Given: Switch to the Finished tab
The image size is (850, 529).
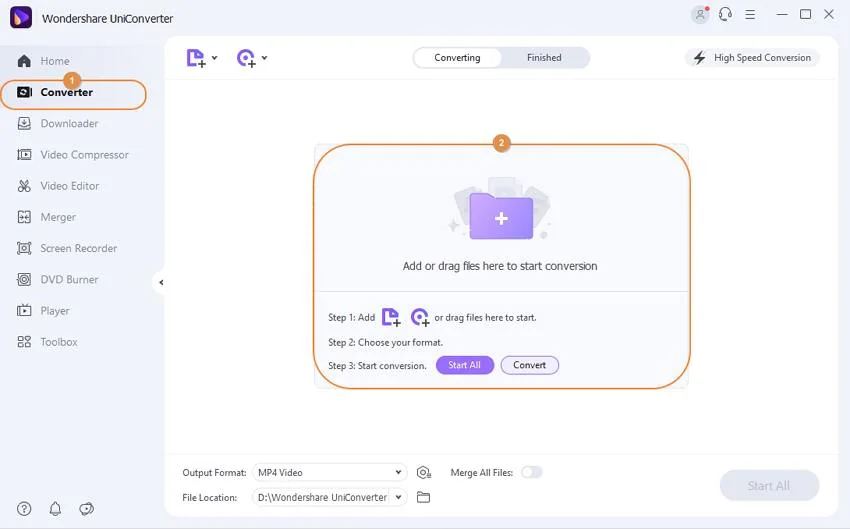Looking at the screenshot, I should point(544,57).
